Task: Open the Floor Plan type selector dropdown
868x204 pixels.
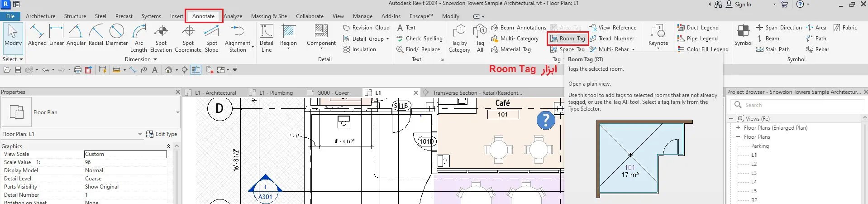Action: 177,112
